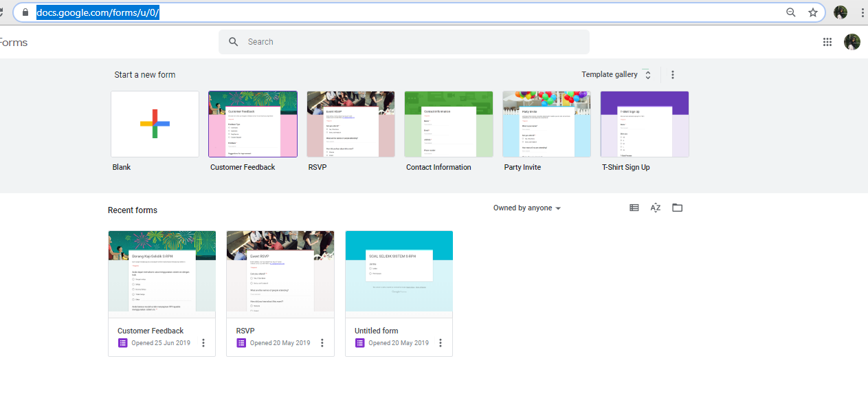Click the search magnifier icon in Forms search box

[x=234, y=42]
